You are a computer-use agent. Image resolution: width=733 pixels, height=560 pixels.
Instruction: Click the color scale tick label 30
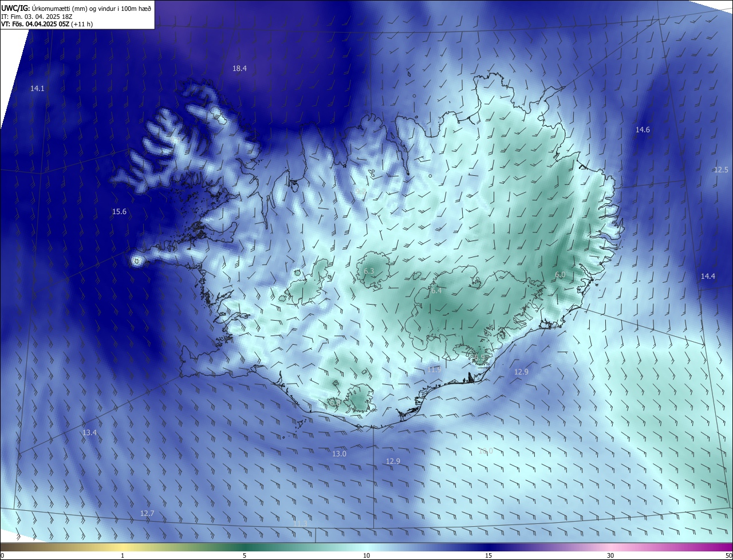(610, 555)
